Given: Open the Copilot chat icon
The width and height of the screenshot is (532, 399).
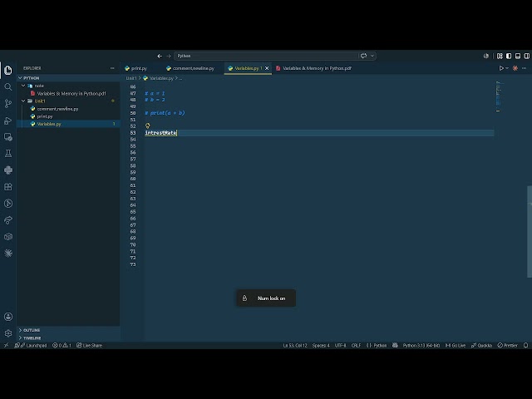Looking at the screenshot, I should click(x=364, y=56).
